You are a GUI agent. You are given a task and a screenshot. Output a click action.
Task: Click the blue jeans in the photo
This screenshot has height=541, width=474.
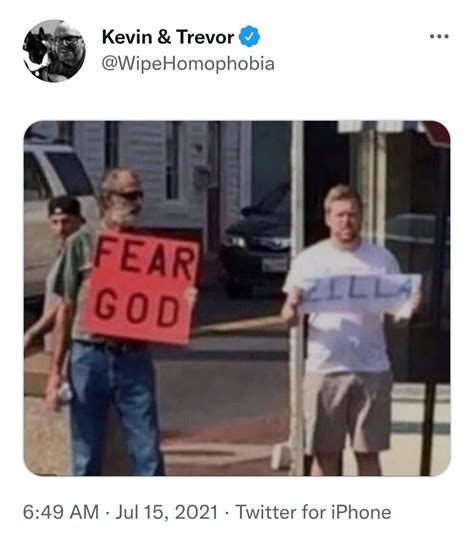[x=114, y=409]
